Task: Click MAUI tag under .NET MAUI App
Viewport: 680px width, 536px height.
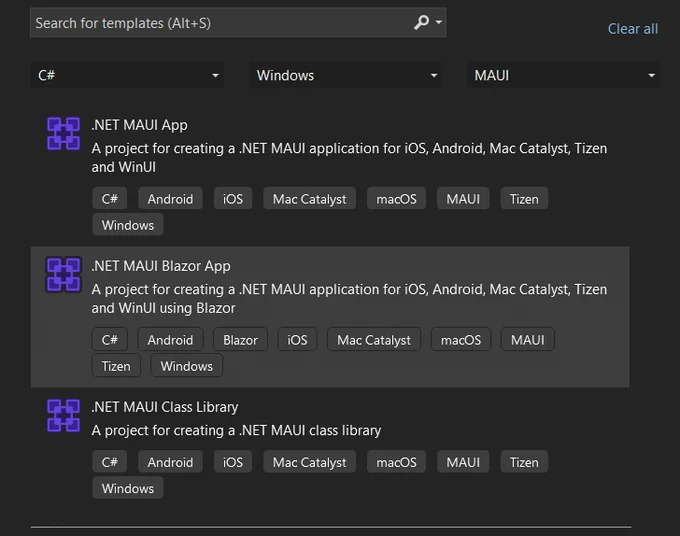Action: pos(463,199)
